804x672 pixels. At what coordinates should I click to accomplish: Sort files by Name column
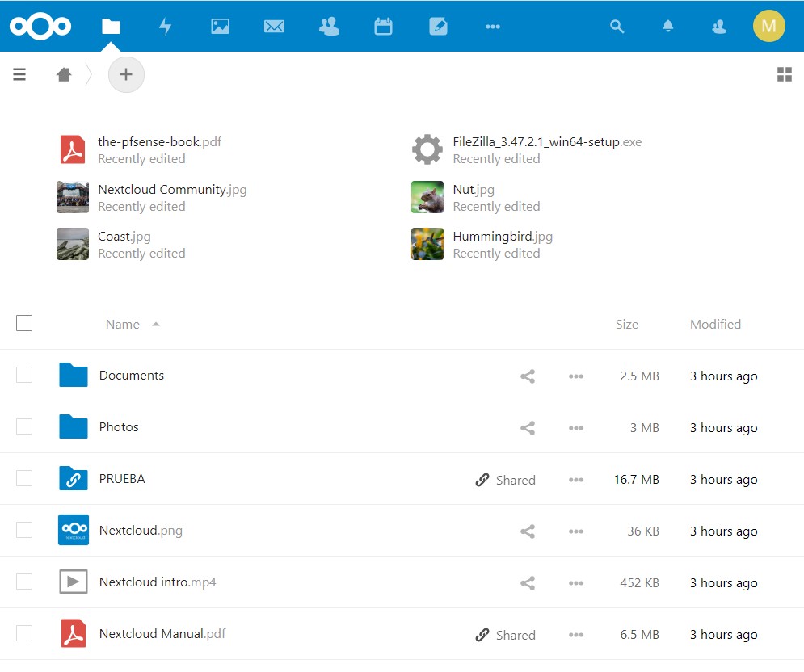123,325
